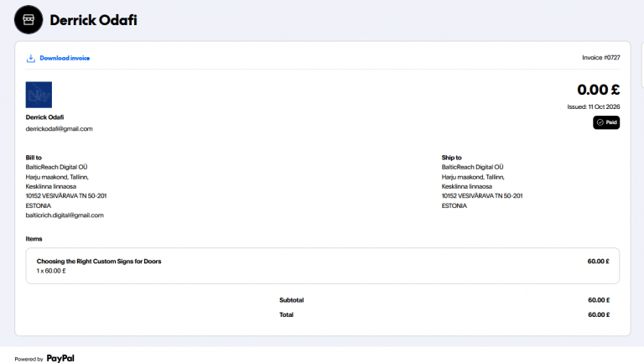Click the Paid status badge
The height and width of the screenshot is (363, 644).
coord(606,122)
